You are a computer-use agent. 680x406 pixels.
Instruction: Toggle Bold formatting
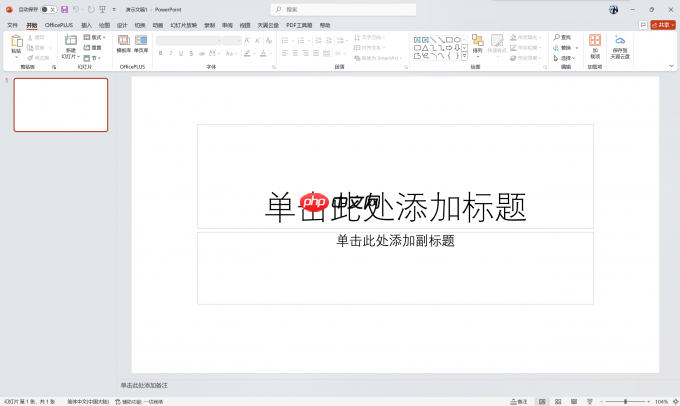160,53
